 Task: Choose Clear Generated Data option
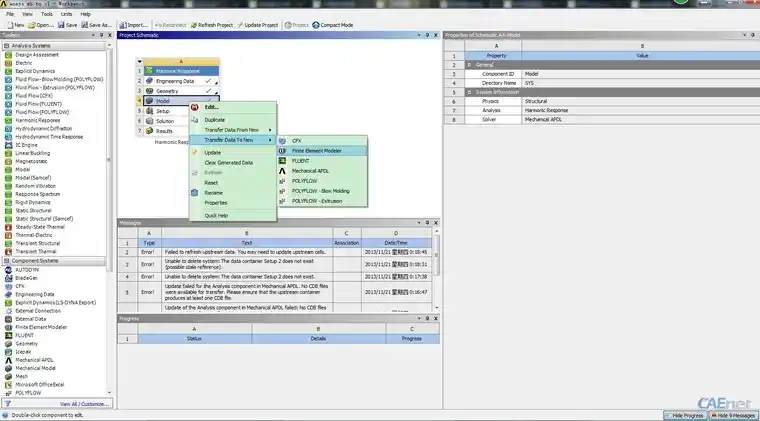pos(233,163)
